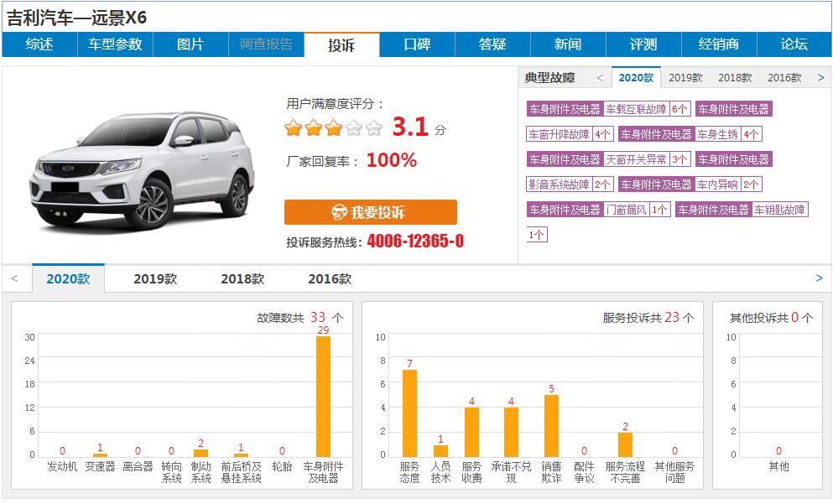Select 2020款 in 典型故障 panel

tap(636, 77)
